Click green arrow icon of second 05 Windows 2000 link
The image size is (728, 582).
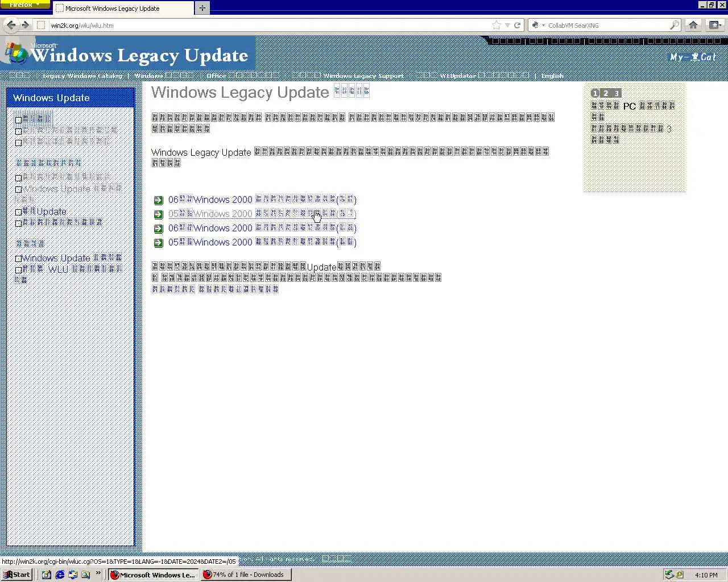[x=159, y=243]
